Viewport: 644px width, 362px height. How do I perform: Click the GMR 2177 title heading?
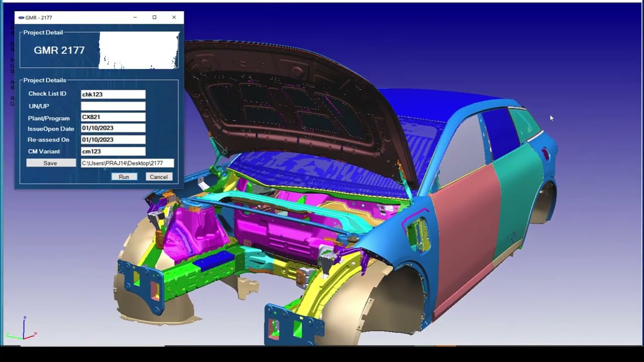coord(59,50)
